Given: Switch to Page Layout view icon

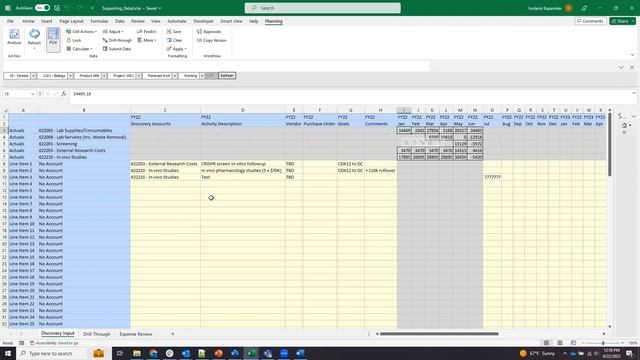Looking at the screenshot, I should coord(560,343).
